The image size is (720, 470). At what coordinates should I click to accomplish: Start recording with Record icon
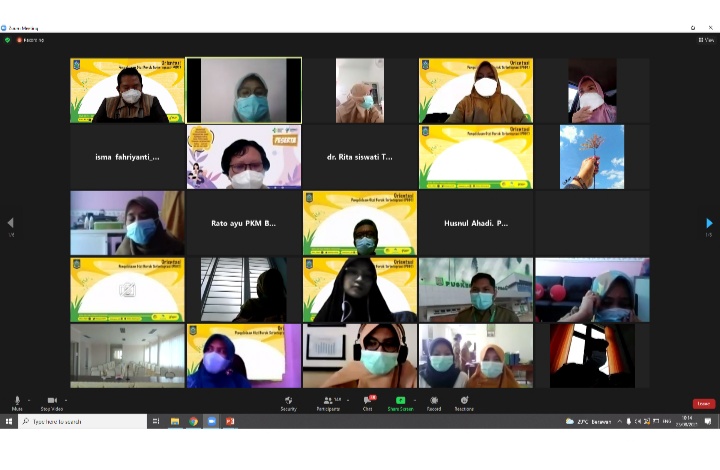[x=434, y=400]
